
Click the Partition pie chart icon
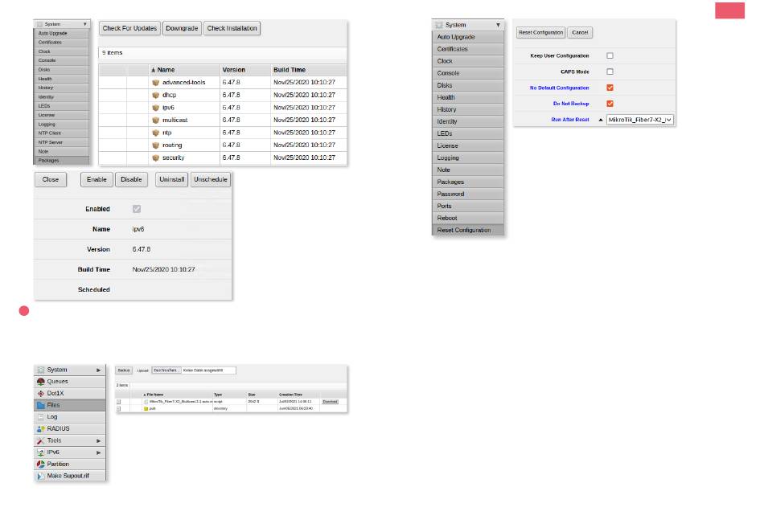pos(40,464)
